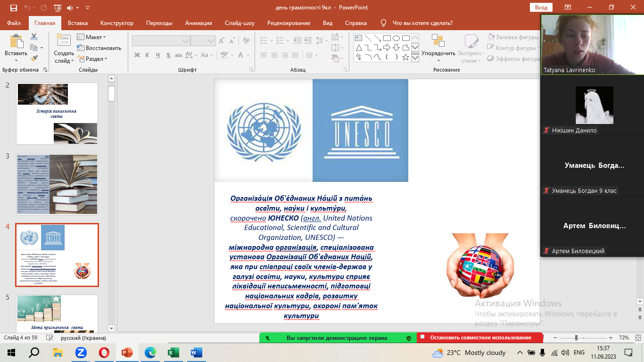The height and width of the screenshot is (362, 644).
Task: Switch to the Design (Конструктор) tab
Action: (x=117, y=23)
